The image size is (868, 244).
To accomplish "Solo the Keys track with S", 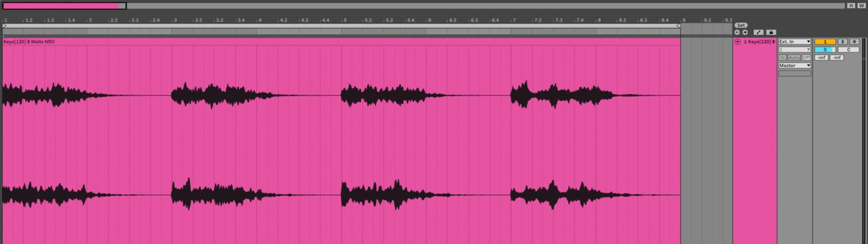I will click(842, 42).
